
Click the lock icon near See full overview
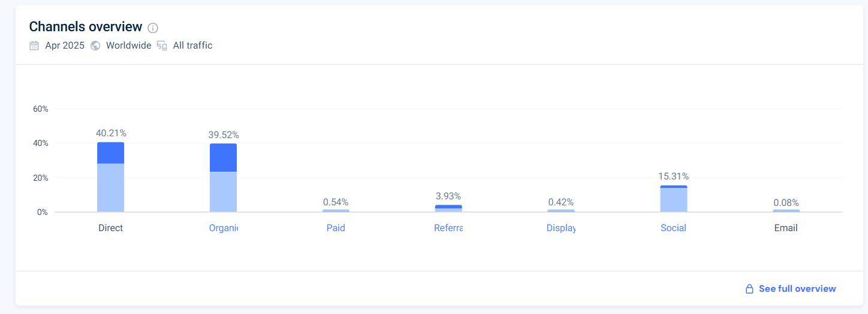[x=749, y=289]
